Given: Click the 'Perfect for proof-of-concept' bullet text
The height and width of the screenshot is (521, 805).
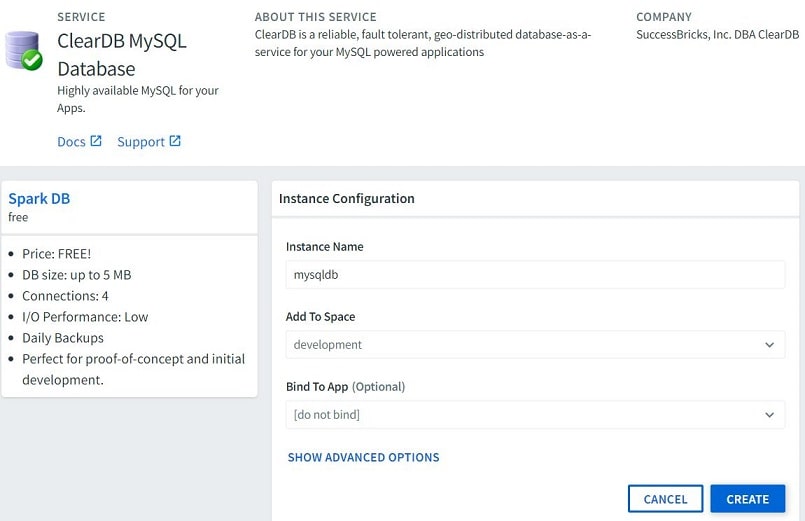Looking at the screenshot, I should pos(133,369).
